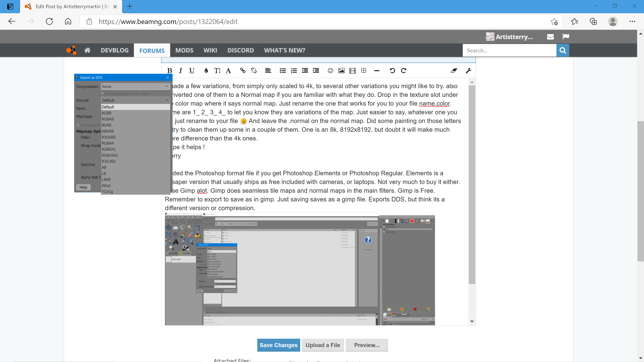Outdent the selected text
The image size is (644, 362).
305,71
